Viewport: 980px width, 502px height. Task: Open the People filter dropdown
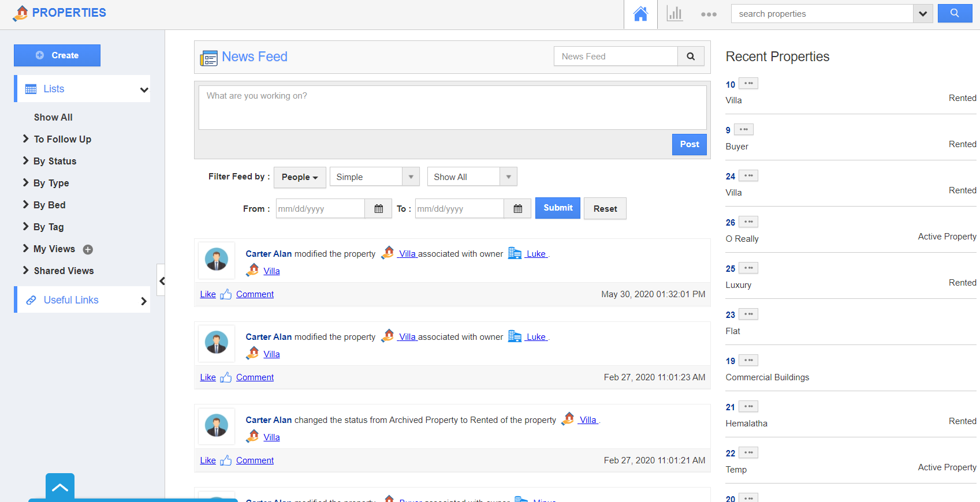[300, 177]
